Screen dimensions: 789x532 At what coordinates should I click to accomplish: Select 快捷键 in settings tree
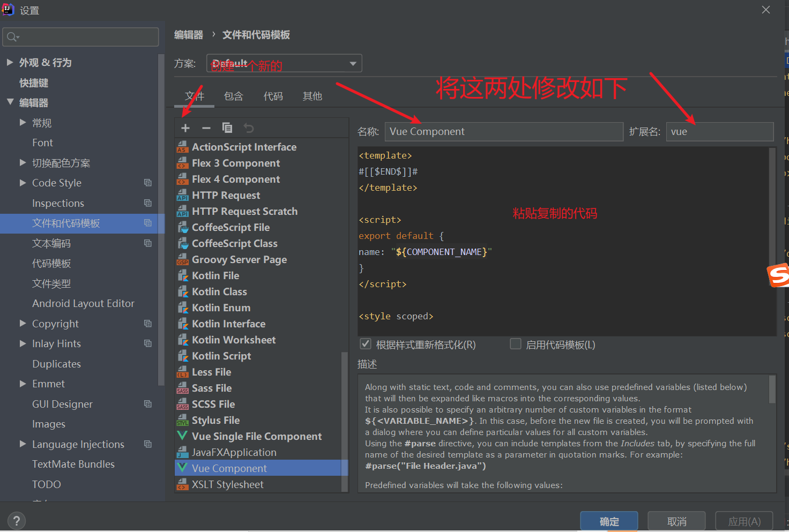click(34, 83)
